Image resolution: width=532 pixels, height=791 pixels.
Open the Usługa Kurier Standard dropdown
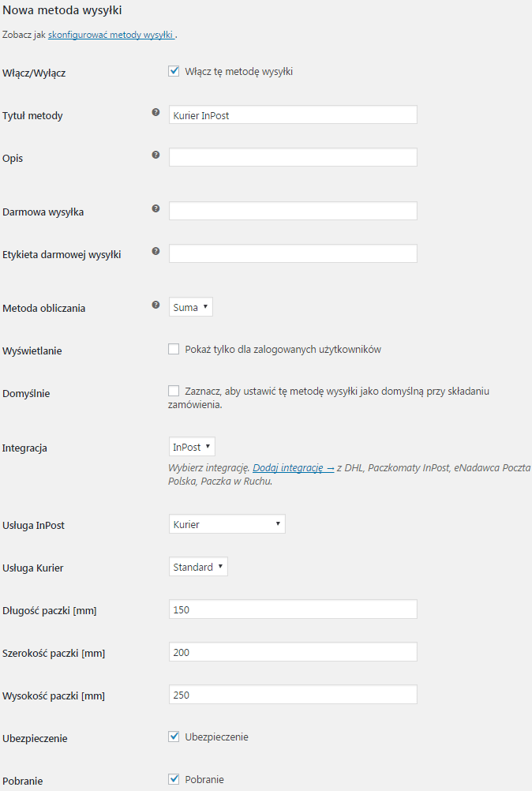[198, 567]
